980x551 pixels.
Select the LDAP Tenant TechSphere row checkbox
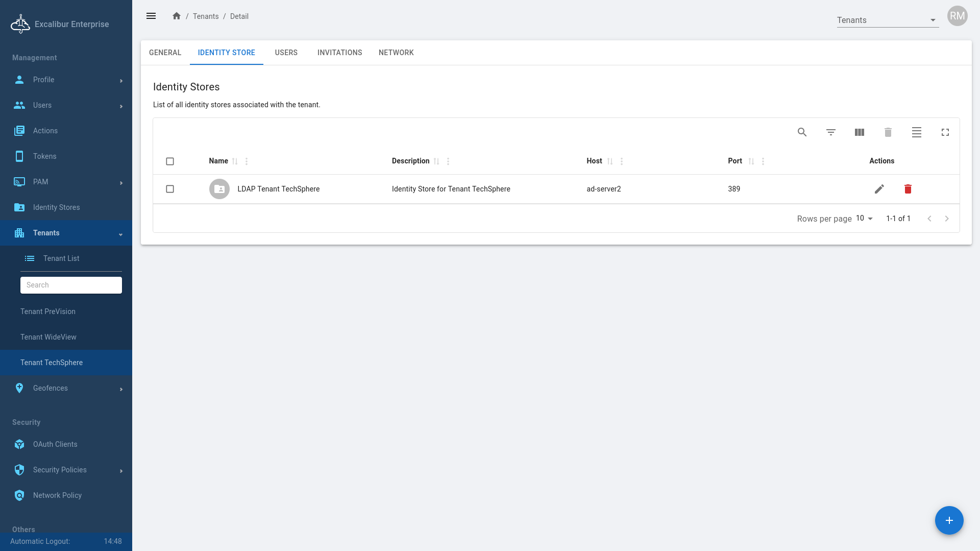click(170, 189)
